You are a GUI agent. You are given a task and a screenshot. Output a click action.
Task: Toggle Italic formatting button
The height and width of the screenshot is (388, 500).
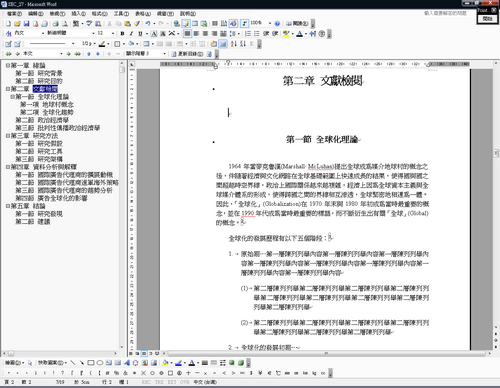tap(131, 34)
